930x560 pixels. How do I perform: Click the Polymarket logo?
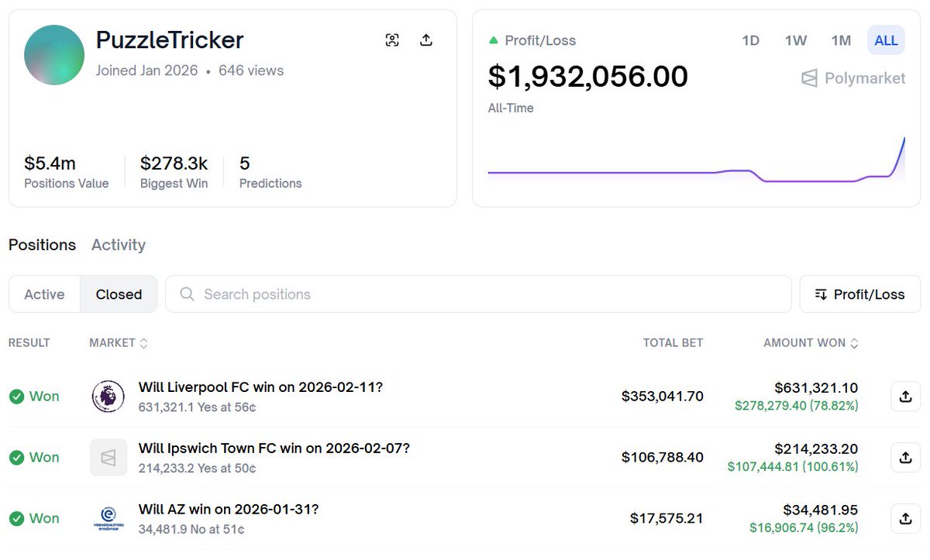click(853, 78)
